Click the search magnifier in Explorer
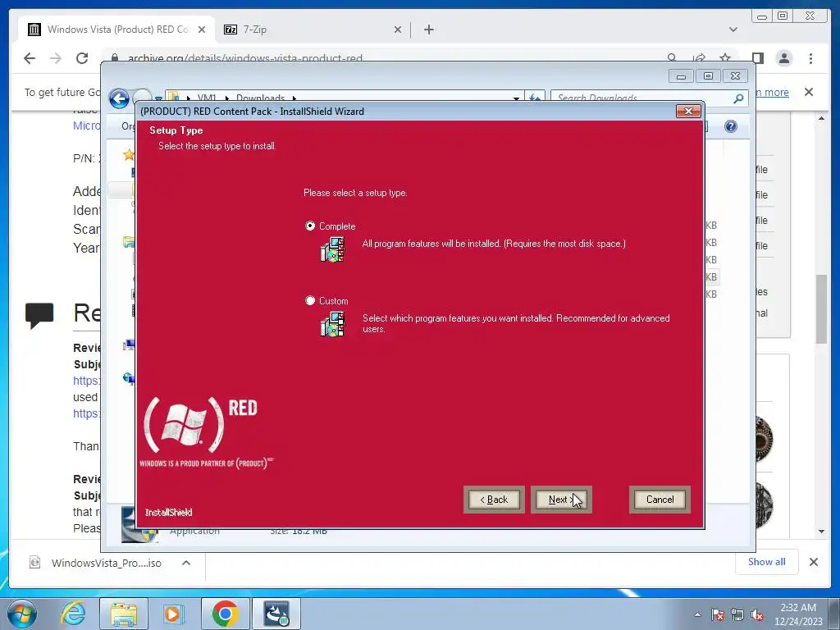Viewport: 840px width, 630px height. pos(738,98)
